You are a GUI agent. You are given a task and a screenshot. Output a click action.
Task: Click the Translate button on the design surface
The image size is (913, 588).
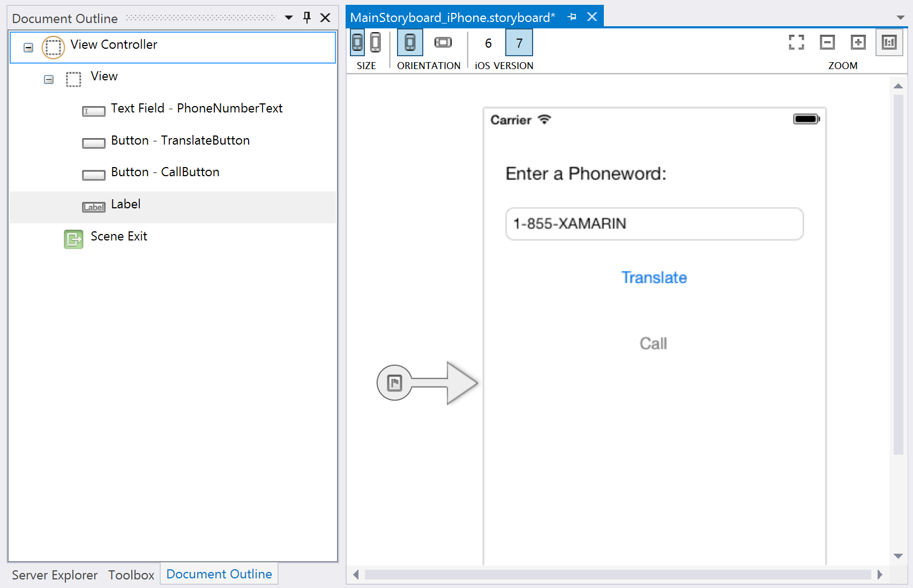tap(654, 277)
